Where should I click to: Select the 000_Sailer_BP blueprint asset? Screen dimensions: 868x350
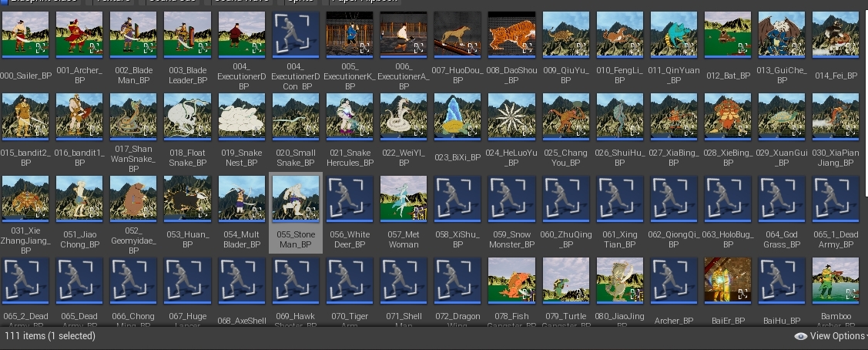pos(25,35)
